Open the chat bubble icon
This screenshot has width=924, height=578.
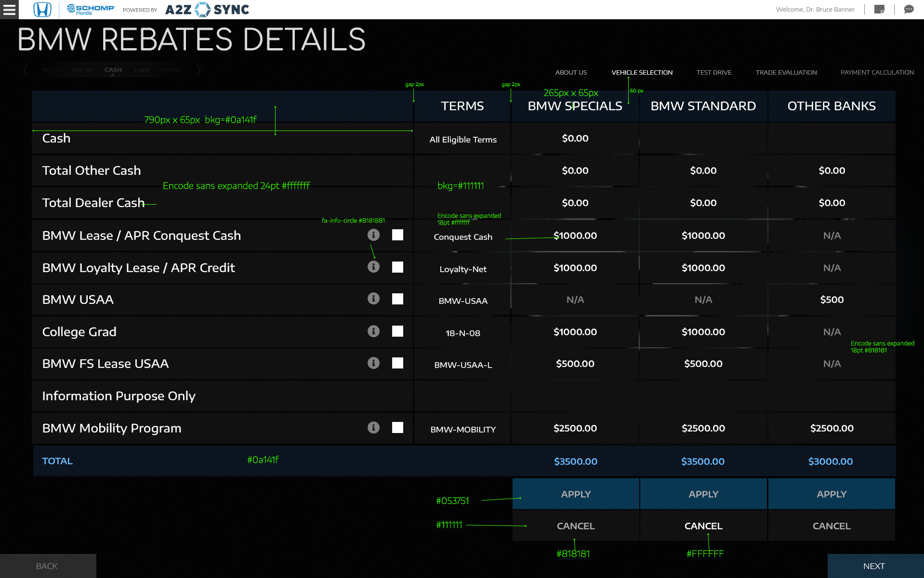coord(909,10)
